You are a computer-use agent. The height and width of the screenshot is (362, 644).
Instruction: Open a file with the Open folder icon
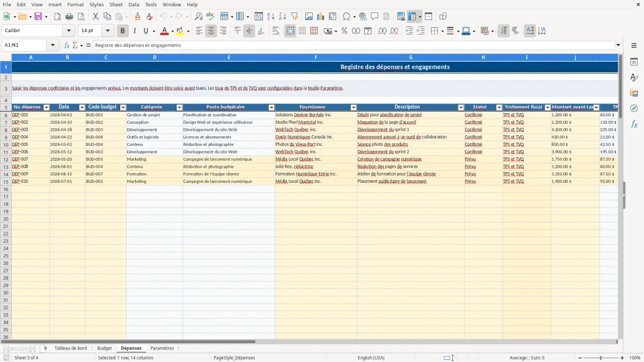[x=22, y=17]
